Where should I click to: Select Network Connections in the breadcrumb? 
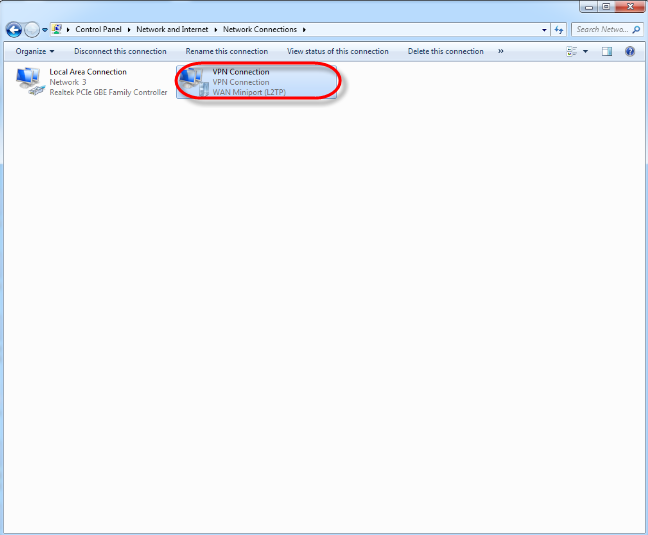(260, 29)
